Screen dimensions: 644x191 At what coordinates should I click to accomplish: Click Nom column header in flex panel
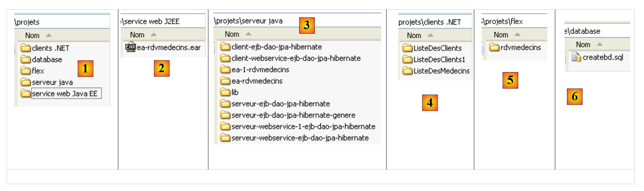[501, 35]
